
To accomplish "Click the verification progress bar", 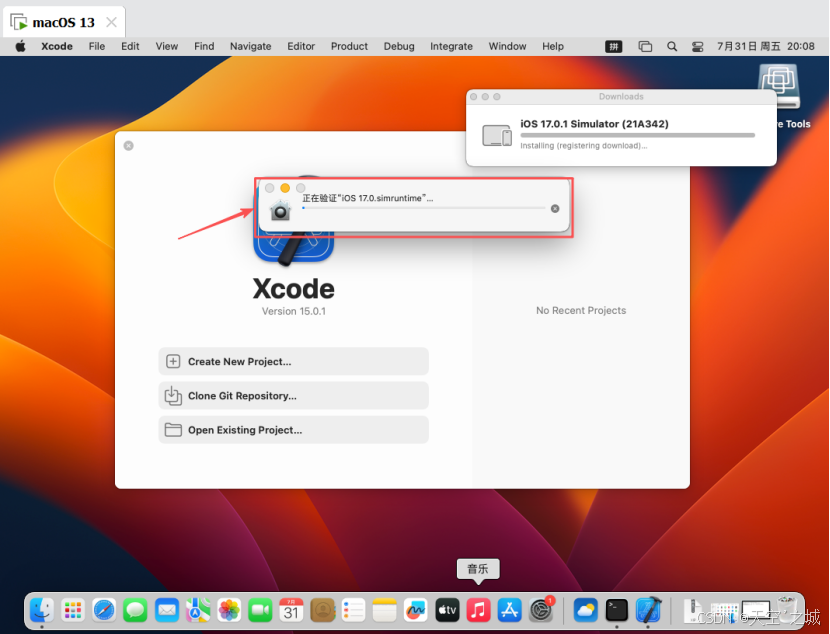I will tap(423, 208).
